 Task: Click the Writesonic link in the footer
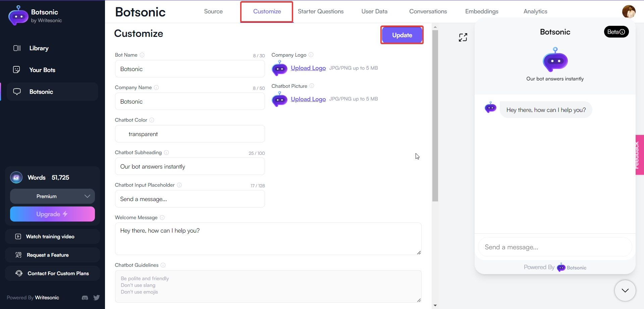click(47, 298)
